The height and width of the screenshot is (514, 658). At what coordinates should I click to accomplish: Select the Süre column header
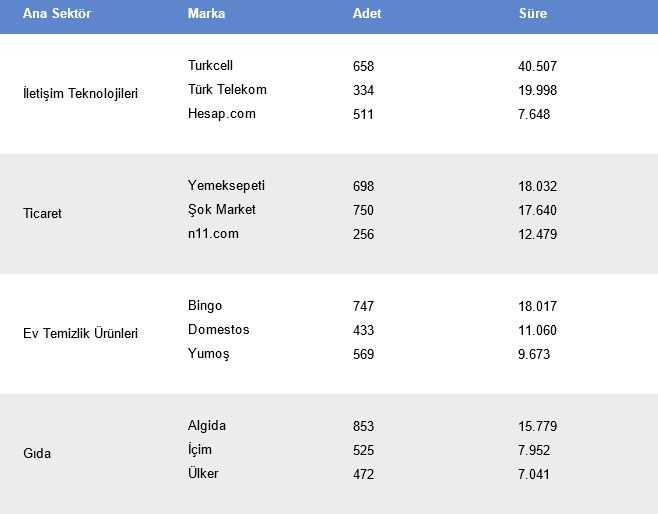coord(533,13)
